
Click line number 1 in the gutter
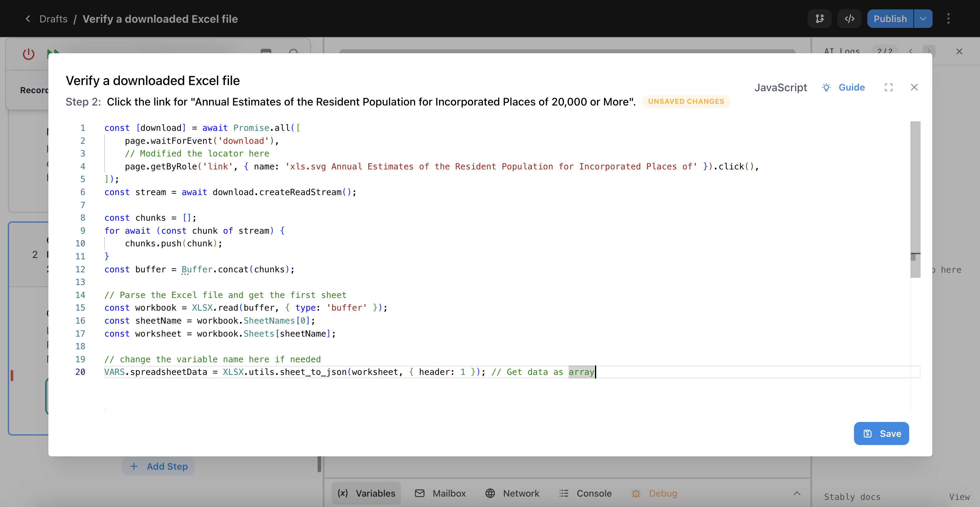[82, 128]
